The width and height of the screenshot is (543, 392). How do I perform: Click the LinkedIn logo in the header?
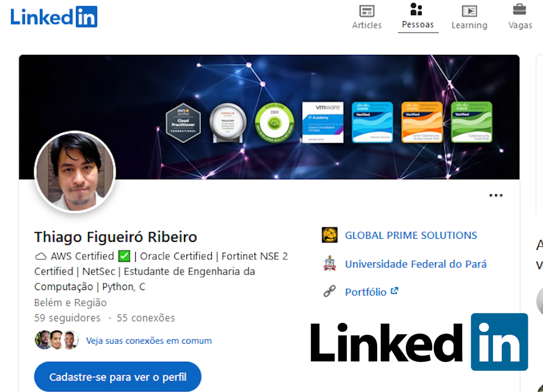(54, 17)
